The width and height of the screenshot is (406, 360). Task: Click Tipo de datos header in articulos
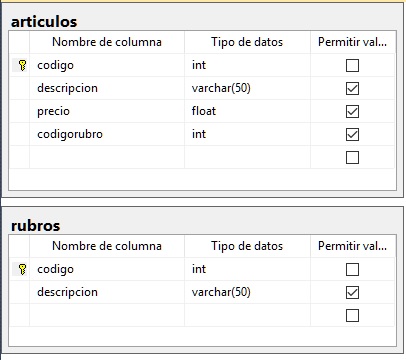pyautogui.click(x=247, y=42)
